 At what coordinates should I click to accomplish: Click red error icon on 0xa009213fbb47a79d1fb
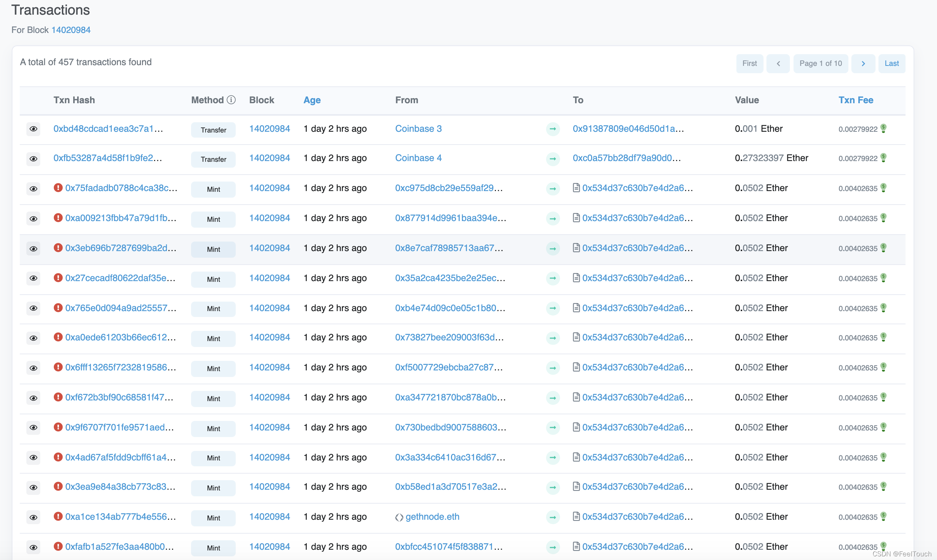[58, 218]
